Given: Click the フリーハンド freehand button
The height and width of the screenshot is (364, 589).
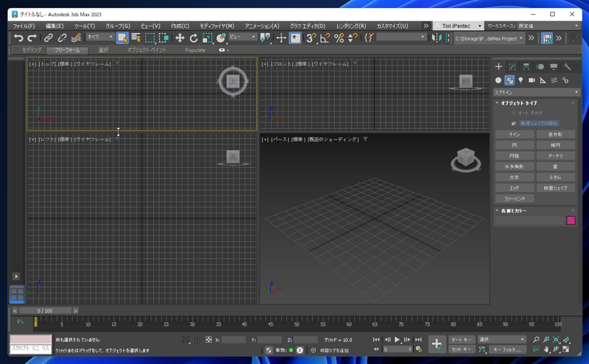Looking at the screenshot, I should (515, 199).
